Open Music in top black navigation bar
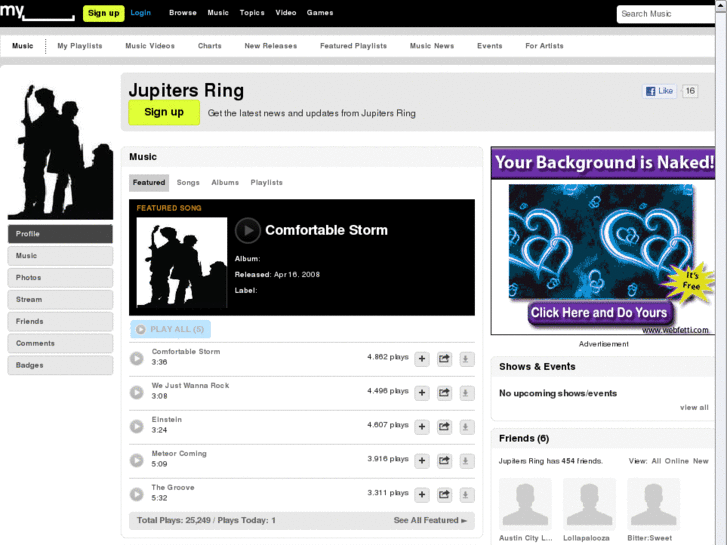This screenshot has width=727, height=545. (x=218, y=13)
